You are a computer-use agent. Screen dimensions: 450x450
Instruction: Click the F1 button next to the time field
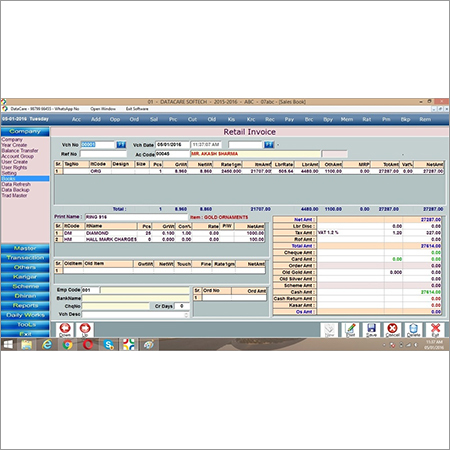tap(269, 145)
